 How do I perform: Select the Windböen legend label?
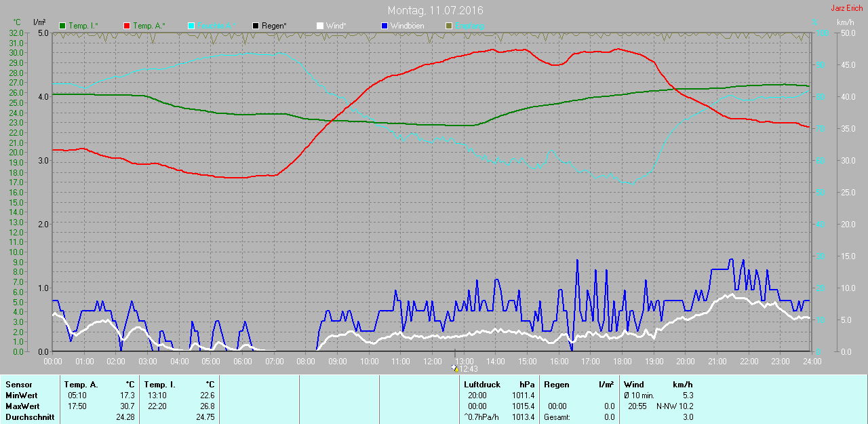(408, 26)
